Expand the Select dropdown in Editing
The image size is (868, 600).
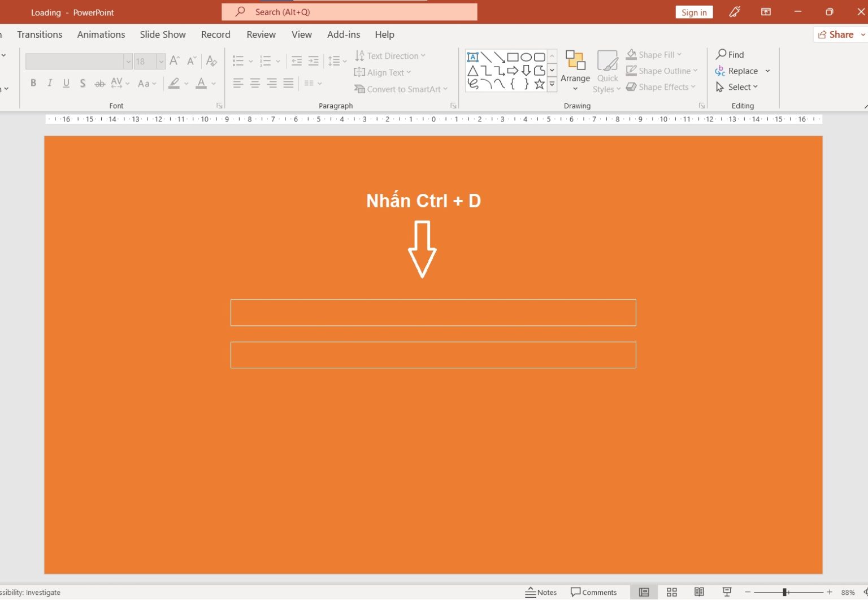pyautogui.click(x=755, y=87)
